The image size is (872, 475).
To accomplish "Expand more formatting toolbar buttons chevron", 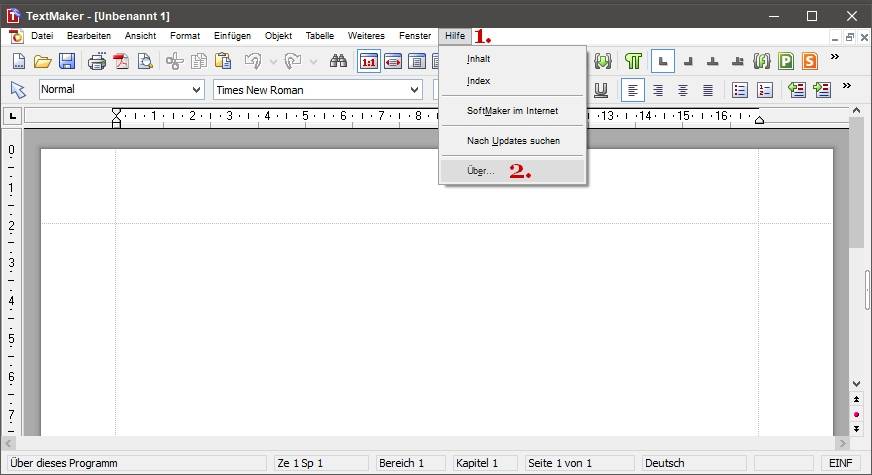I will click(846, 86).
